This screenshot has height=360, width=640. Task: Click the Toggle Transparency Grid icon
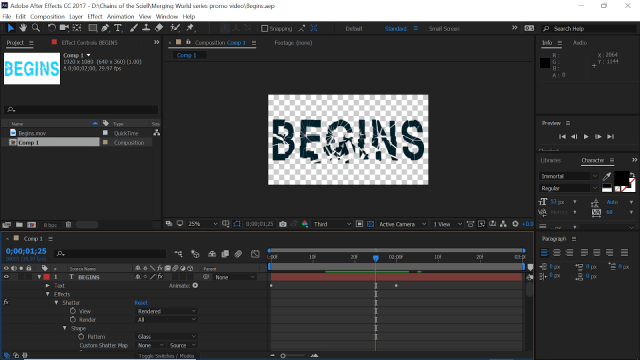(370, 224)
